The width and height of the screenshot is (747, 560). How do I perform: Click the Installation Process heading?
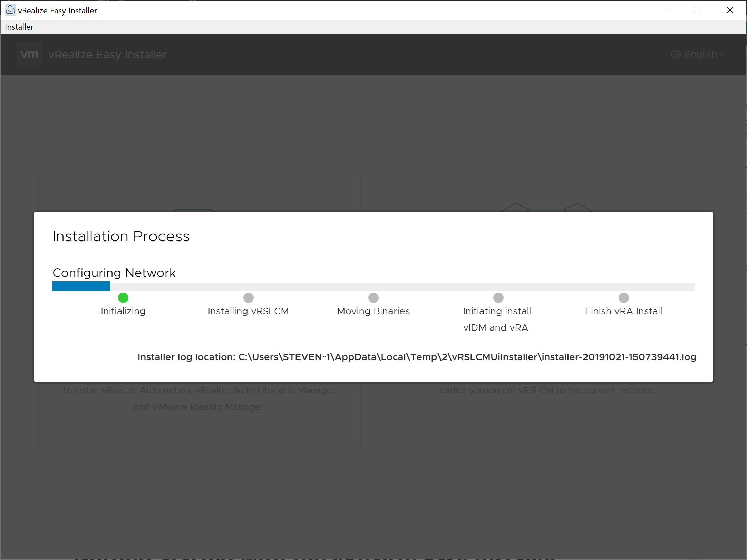pos(121,236)
